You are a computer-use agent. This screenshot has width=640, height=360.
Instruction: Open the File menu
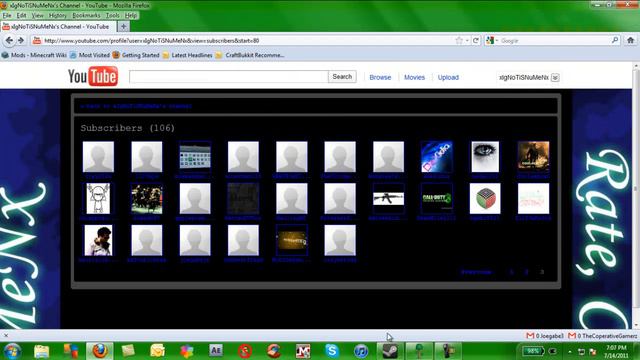[x=7, y=16]
